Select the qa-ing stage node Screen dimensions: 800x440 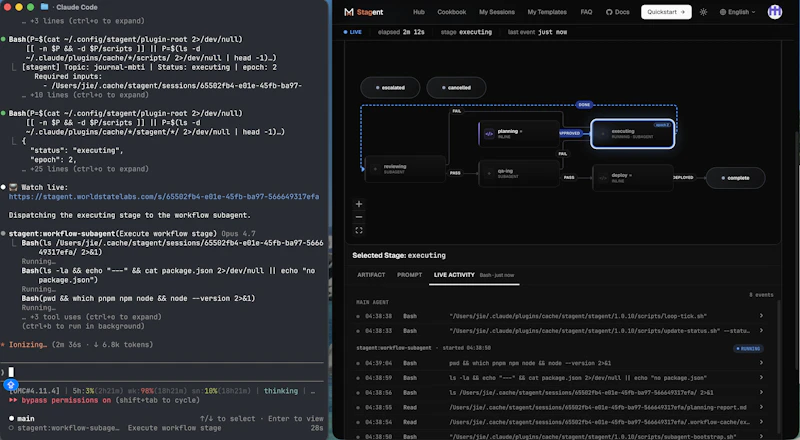pyautogui.click(x=519, y=174)
